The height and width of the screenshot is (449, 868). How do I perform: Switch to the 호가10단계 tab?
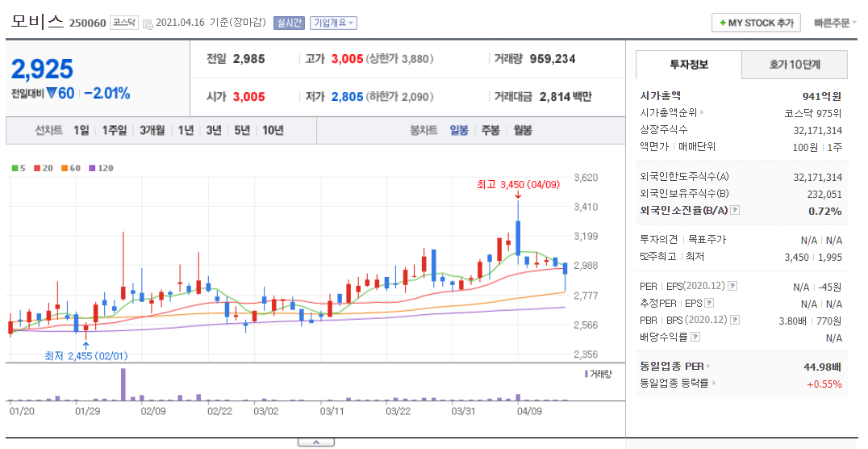[x=795, y=65]
